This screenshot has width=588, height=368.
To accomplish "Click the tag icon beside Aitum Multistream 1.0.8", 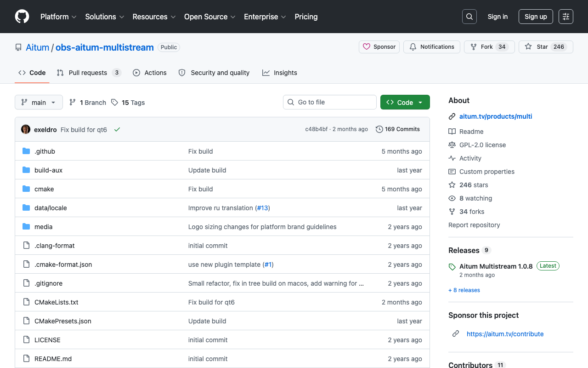I will click(x=452, y=267).
